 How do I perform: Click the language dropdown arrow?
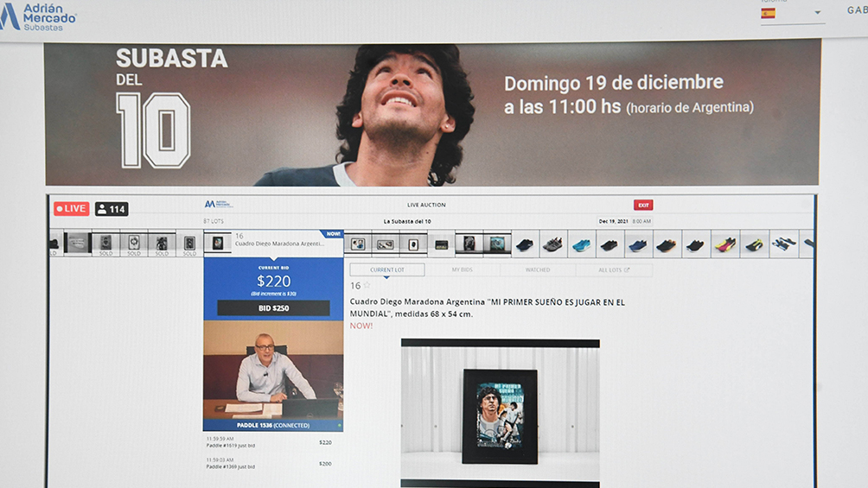817,13
